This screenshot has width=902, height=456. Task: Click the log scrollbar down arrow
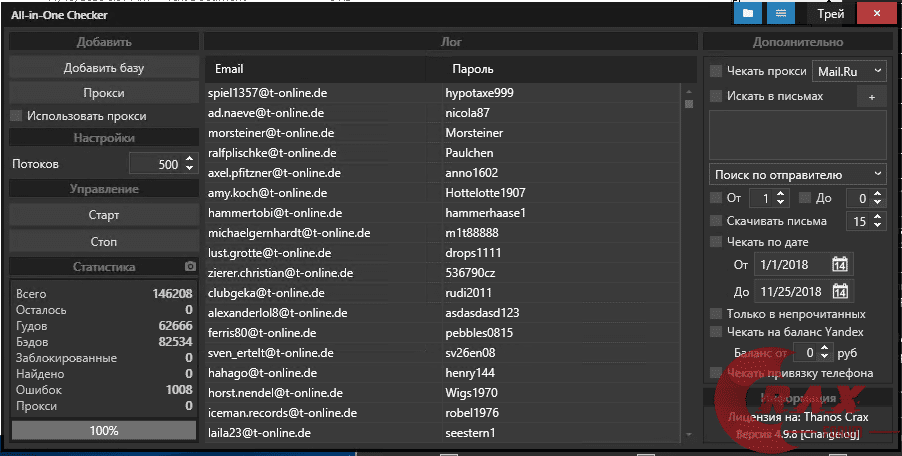point(688,434)
